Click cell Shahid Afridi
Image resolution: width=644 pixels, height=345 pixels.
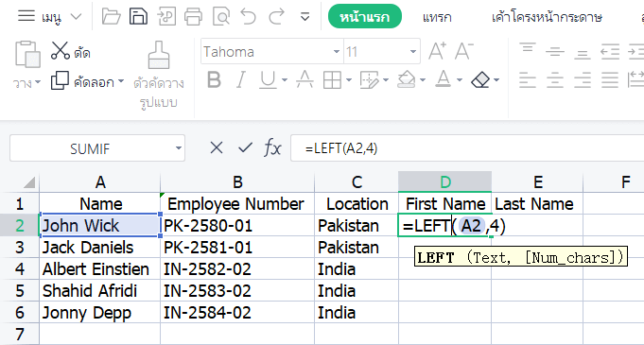(100, 291)
